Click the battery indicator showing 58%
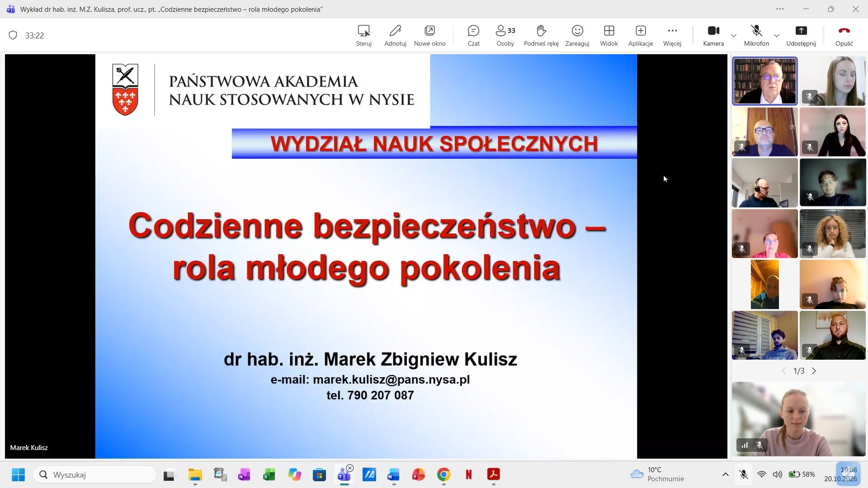Image resolution: width=868 pixels, height=488 pixels. 802,474
